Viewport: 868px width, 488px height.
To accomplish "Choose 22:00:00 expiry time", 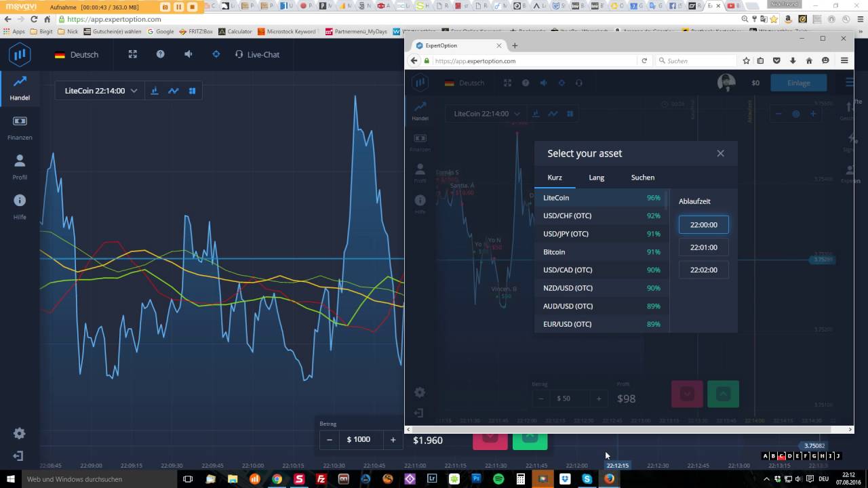I will 704,225.
